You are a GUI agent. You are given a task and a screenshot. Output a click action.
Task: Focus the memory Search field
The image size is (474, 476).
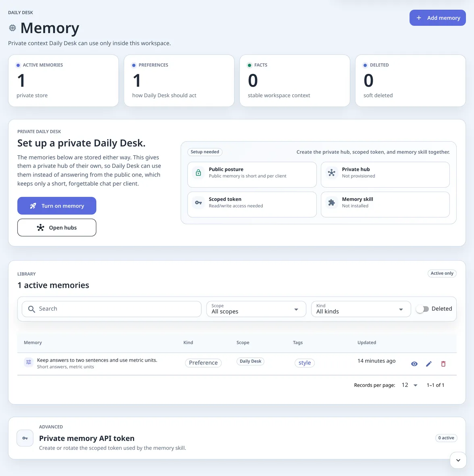112,309
